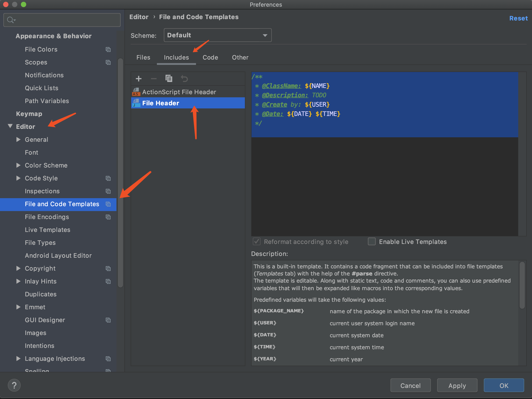The image size is (532, 399).
Task: Expand the General node
Action: (18, 139)
